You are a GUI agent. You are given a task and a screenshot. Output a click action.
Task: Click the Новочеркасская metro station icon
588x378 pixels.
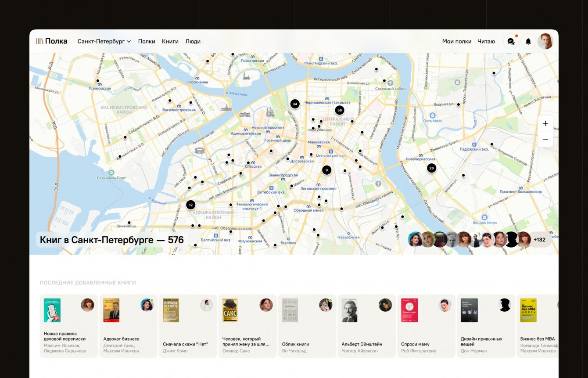pos(420,155)
